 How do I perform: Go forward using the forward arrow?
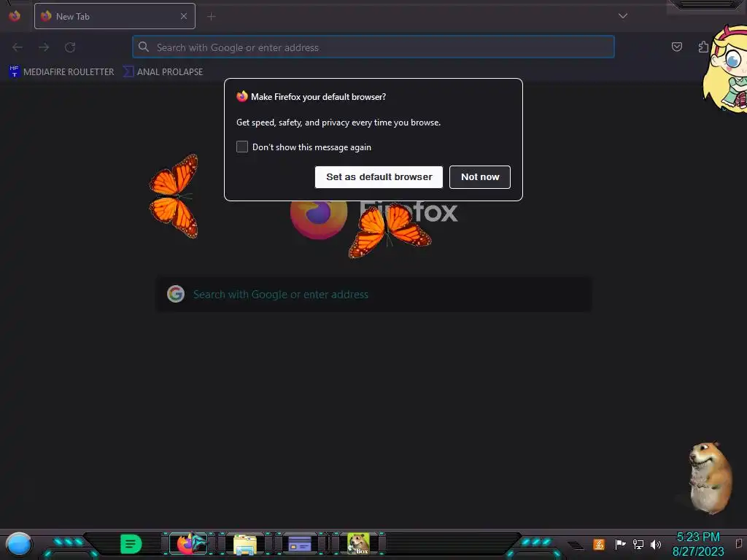pyautogui.click(x=44, y=47)
